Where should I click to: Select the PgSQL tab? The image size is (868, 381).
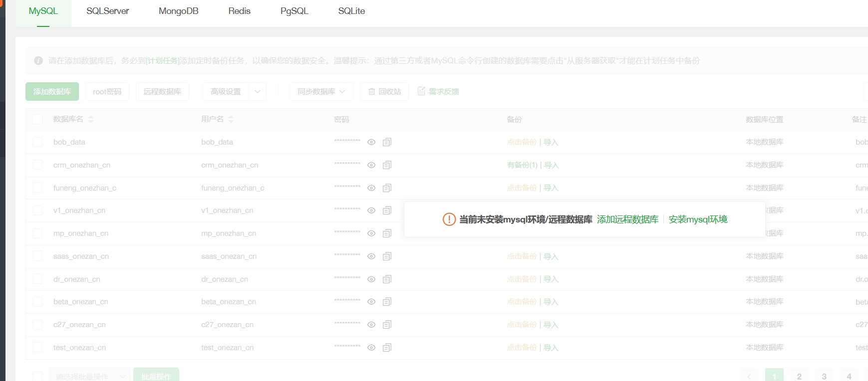click(x=294, y=11)
